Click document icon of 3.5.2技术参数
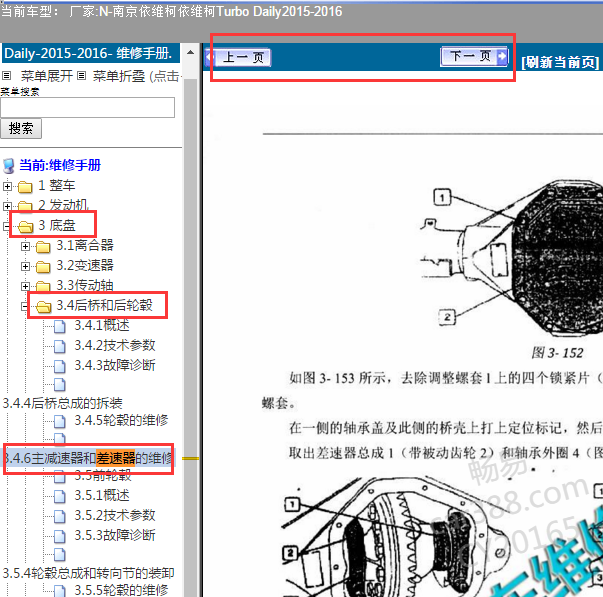Screen dimensions: 603x597 pos(60,517)
